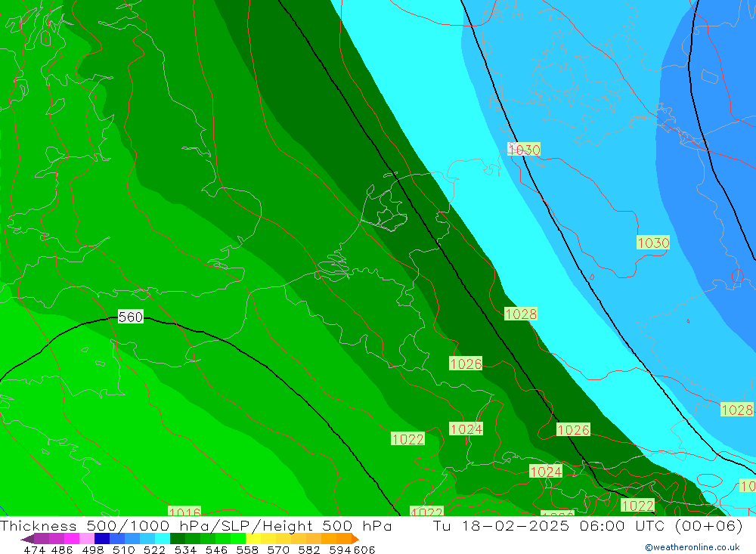
Task: Select the orange arrow at legend end
Action: tap(355, 539)
